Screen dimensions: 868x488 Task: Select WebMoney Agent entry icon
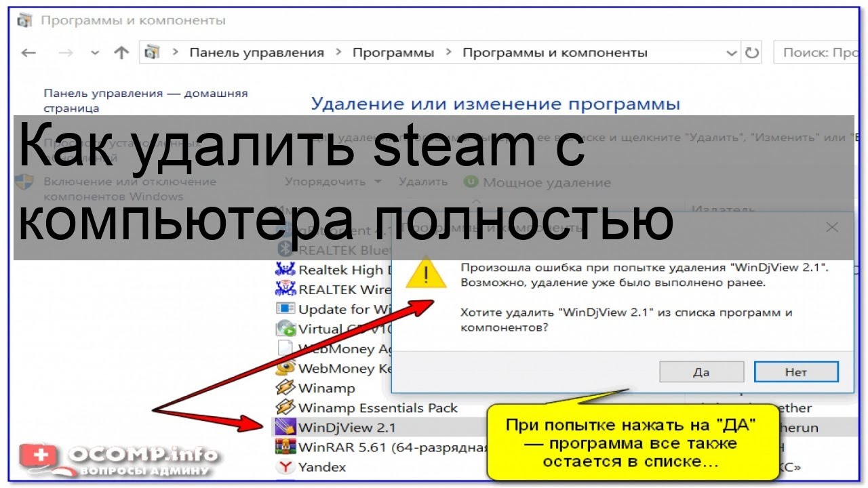tap(285, 348)
